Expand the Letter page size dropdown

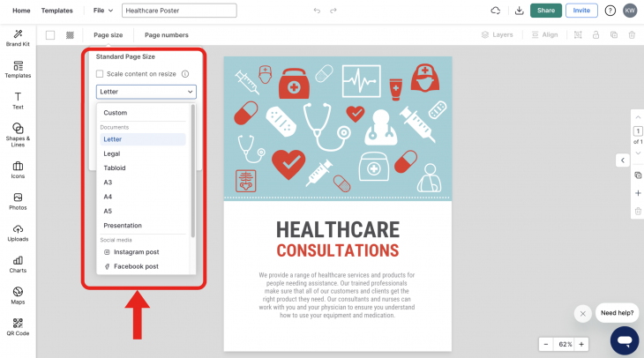tap(146, 91)
